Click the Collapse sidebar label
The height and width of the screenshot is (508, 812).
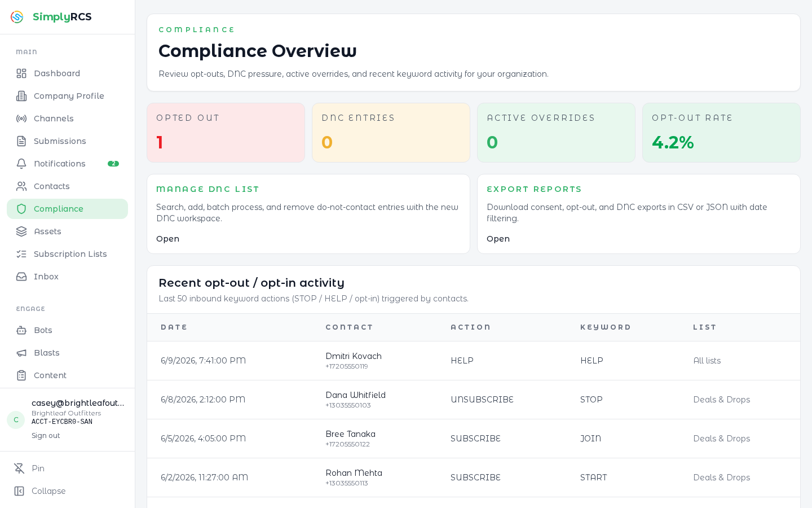tap(48, 491)
